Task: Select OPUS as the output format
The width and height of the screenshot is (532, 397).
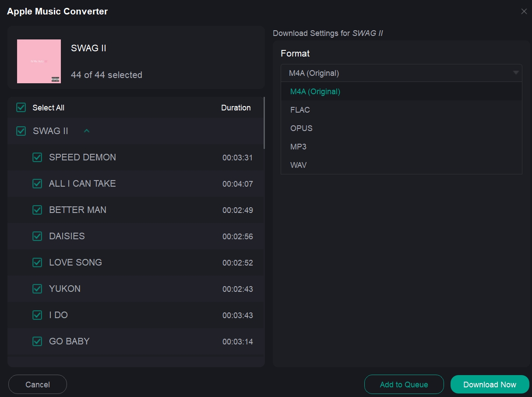Action: (x=301, y=128)
